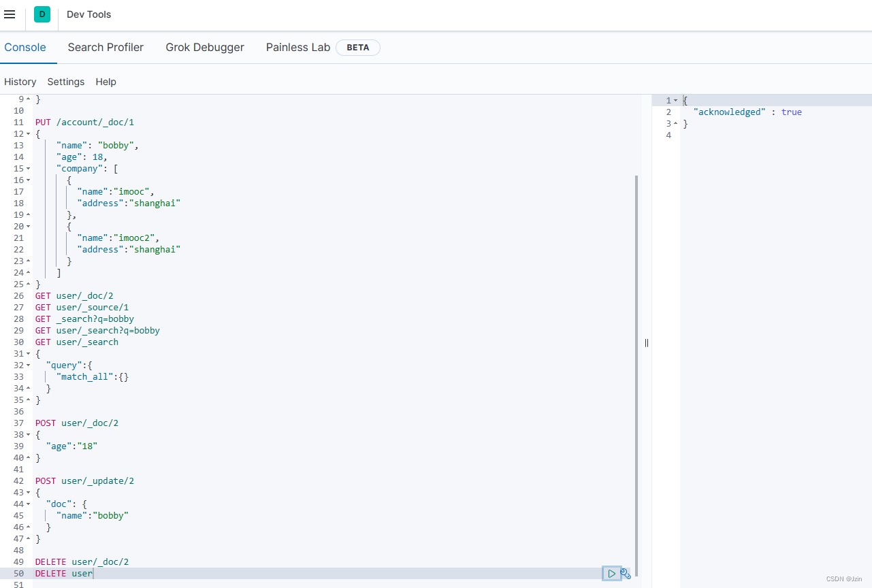Screen dimensions: 872x588
Task: Click the line GET user/_search
Action: [x=77, y=342]
